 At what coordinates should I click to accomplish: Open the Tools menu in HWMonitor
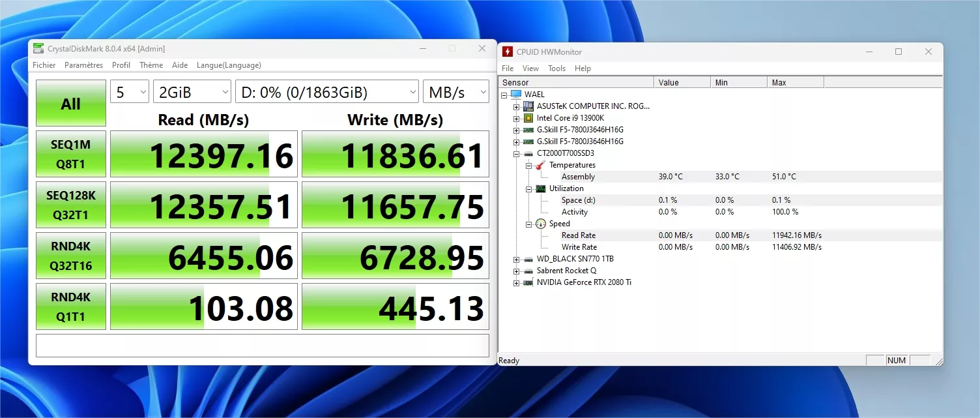click(x=557, y=68)
